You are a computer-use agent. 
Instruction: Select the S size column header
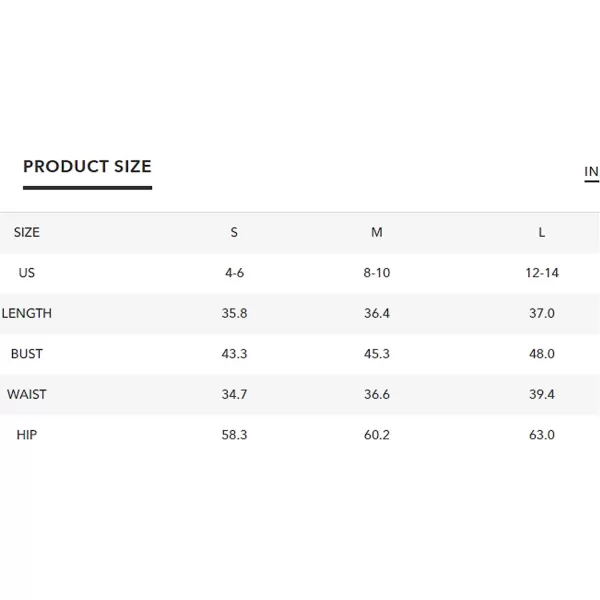(234, 232)
